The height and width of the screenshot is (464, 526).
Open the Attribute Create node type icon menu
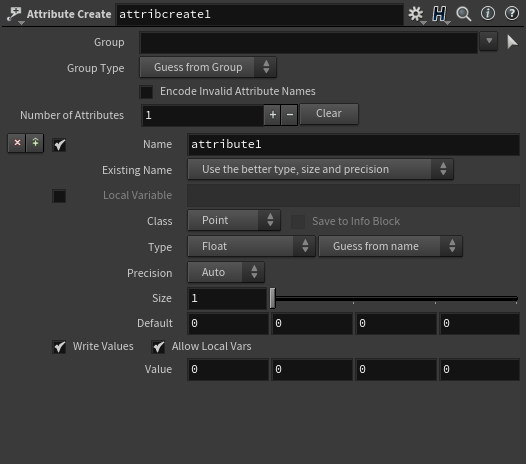pyautogui.click(x=15, y=15)
